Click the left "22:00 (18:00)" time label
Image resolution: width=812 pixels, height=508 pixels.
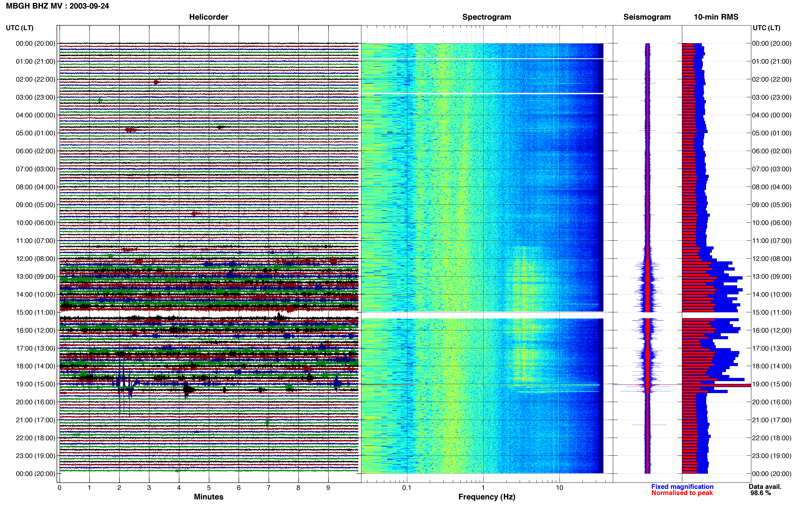pos(36,438)
